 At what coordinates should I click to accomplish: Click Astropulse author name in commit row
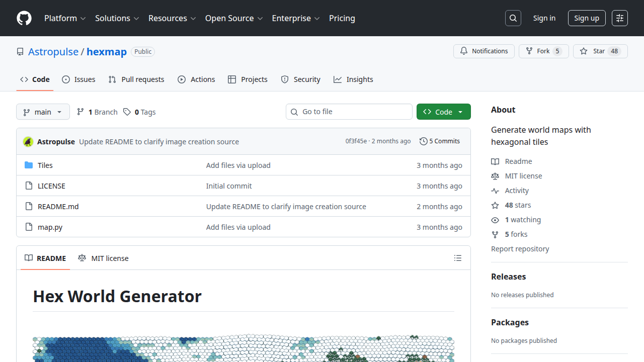click(56, 142)
